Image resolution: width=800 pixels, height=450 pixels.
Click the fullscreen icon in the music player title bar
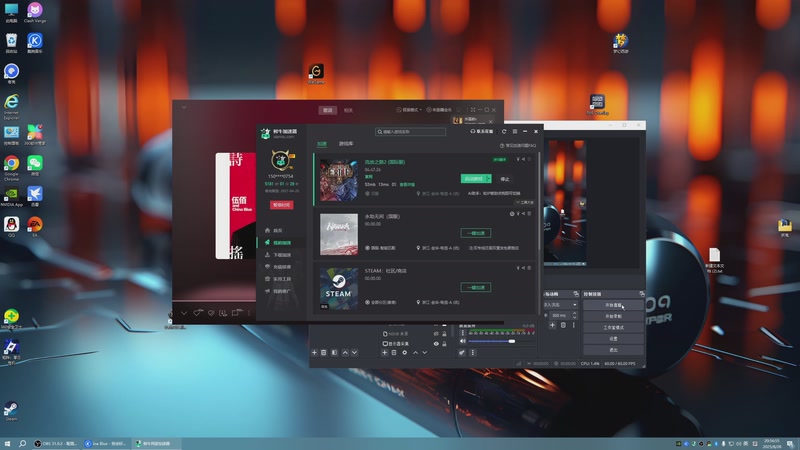[x=473, y=110]
